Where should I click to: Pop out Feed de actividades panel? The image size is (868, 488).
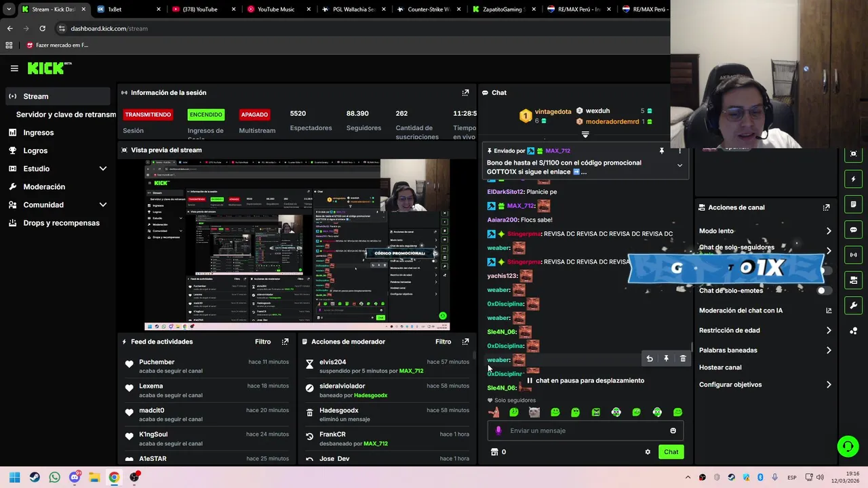[x=285, y=342]
